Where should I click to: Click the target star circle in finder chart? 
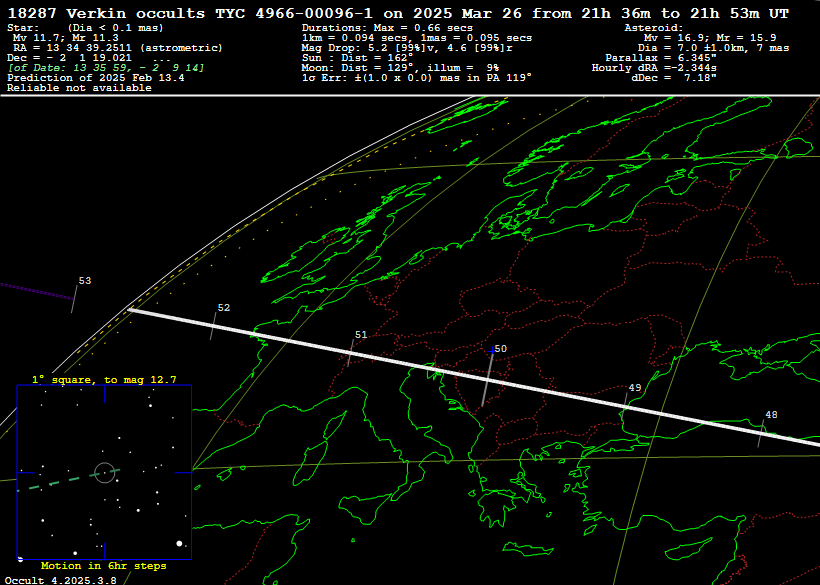point(105,473)
